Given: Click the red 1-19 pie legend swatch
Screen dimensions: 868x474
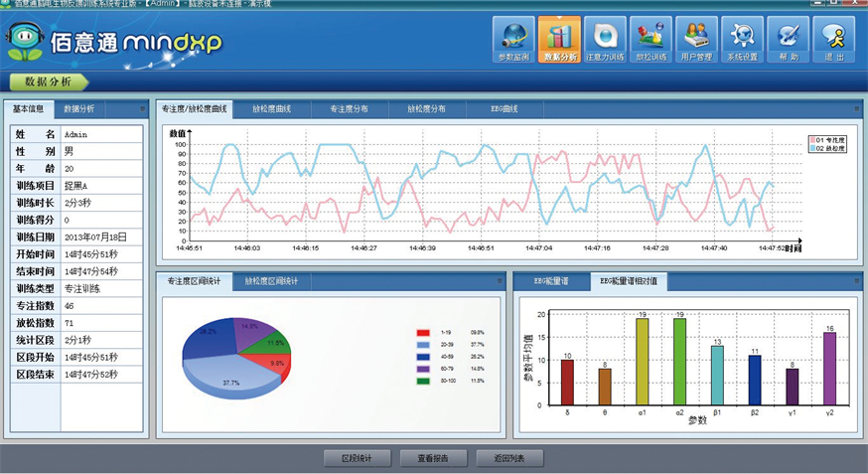Looking at the screenshot, I should (425, 331).
